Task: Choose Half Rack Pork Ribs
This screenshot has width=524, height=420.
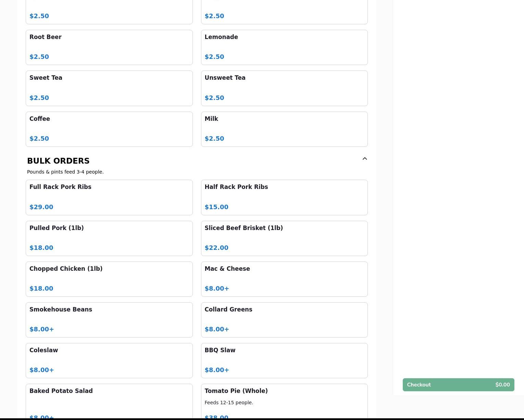Action: point(284,197)
